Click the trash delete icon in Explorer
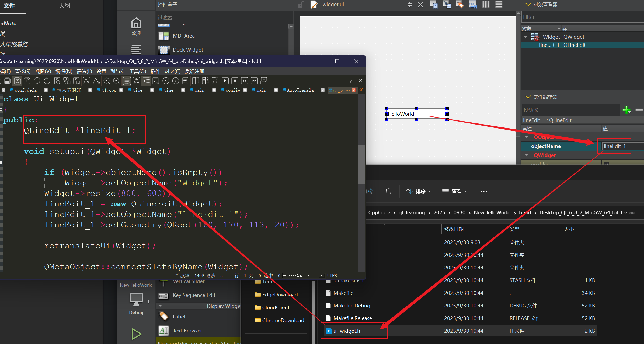The width and height of the screenshot is (644, 344). [388, 191]
